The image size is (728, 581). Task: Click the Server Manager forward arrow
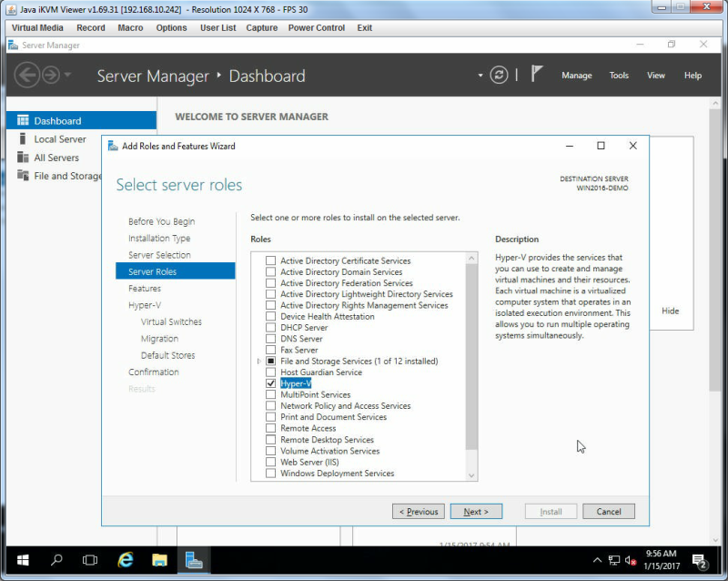[51, 75]
